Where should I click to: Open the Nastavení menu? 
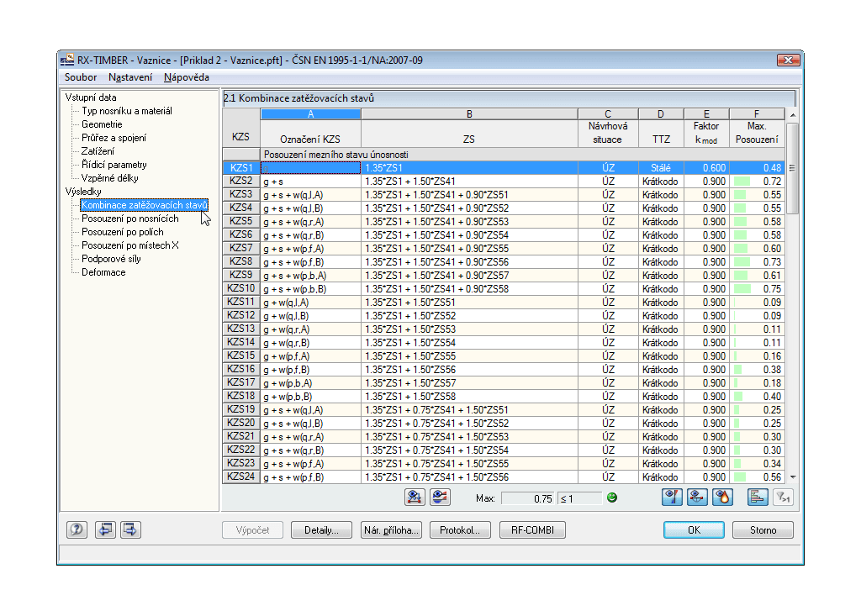[130, 77]
